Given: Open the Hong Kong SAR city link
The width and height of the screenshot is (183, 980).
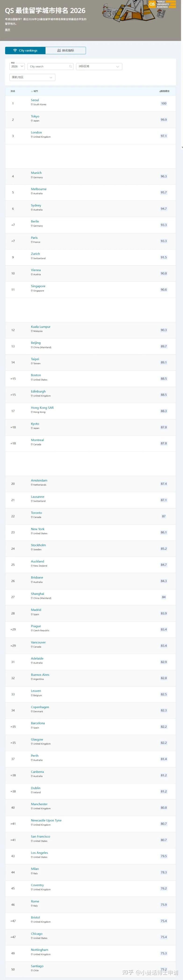Looking at the screenshot, I should point(42,408).
